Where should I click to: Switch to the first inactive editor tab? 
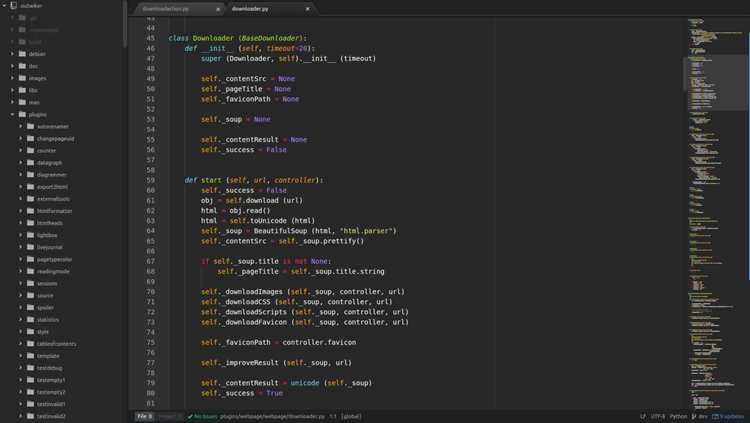pyautogui.click(x=179, y=9)
